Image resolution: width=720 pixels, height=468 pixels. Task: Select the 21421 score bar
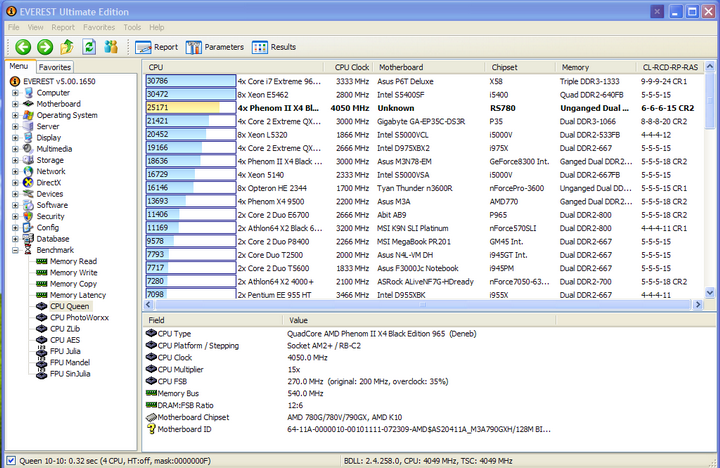click(191, 121)
